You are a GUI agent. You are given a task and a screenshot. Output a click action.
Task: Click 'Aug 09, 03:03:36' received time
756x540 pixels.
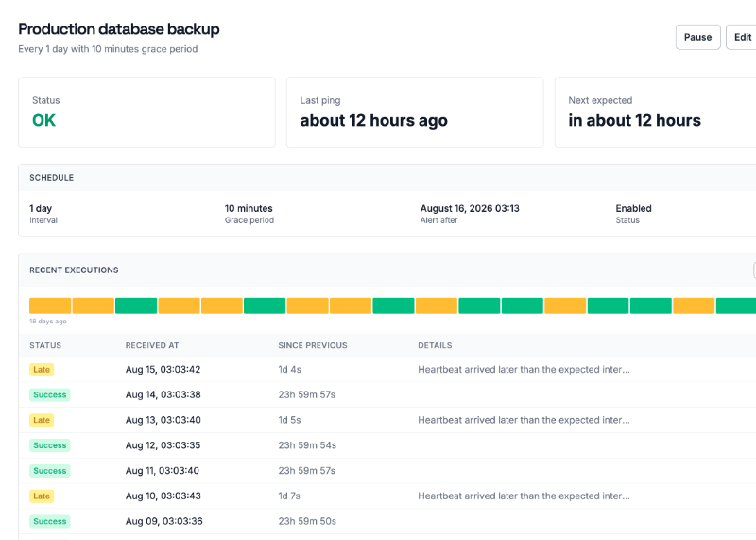pos(163,522)
